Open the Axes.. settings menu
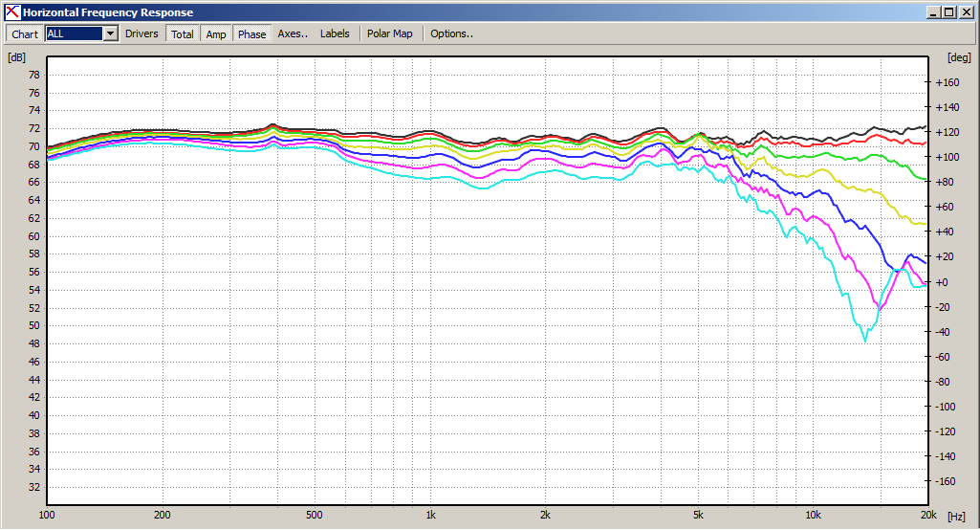The image size is (980, 530). (x=293, y=33)
